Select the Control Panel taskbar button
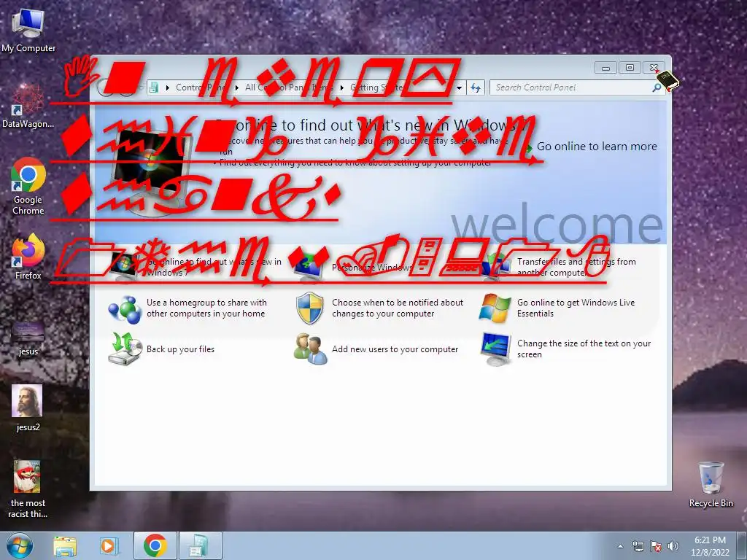Screen dimensions: 747x560 tap(200, 545)
